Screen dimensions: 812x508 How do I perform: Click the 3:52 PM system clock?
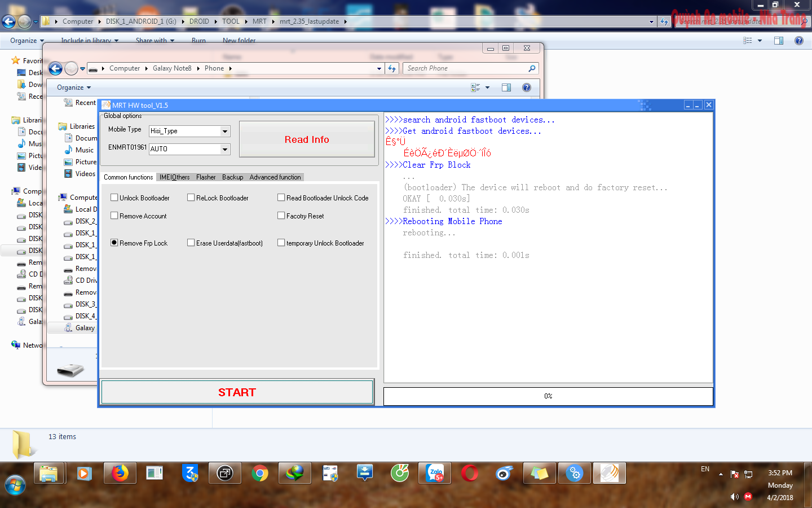tap(780, 473)
